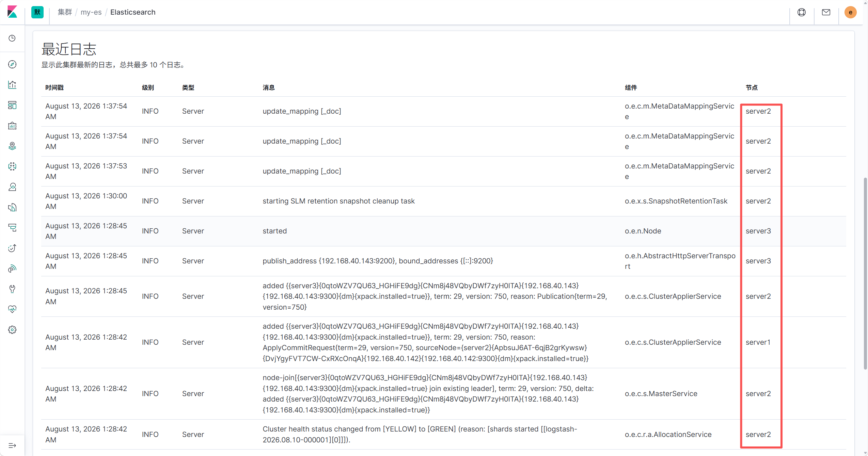Screen dimensions: 868x456
Task: Open Stack Monitoring heartbeat icon
Action: (12, 309)
